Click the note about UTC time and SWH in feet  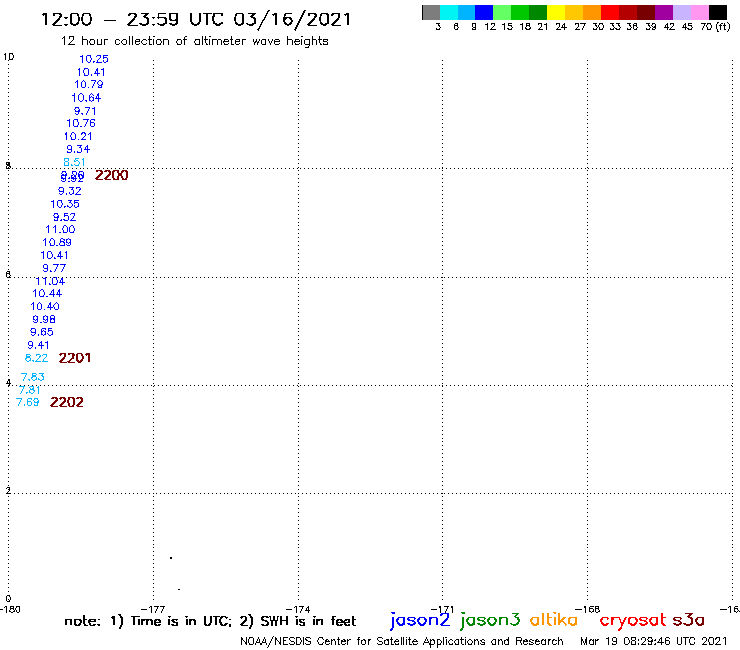coord(210,621)
